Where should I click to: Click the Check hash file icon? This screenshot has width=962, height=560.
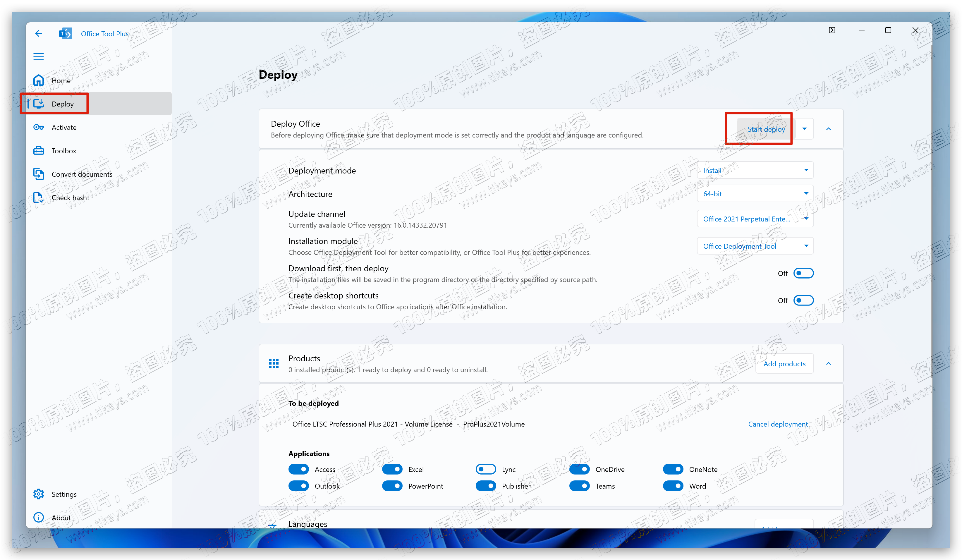point(39,197)
